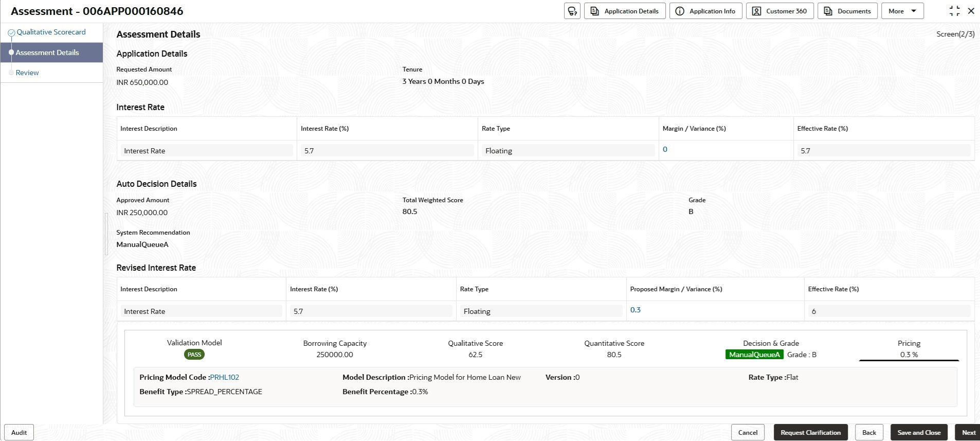980x441 pixels.
Task: Open the Audit panel
Action: tap(19, 432)
